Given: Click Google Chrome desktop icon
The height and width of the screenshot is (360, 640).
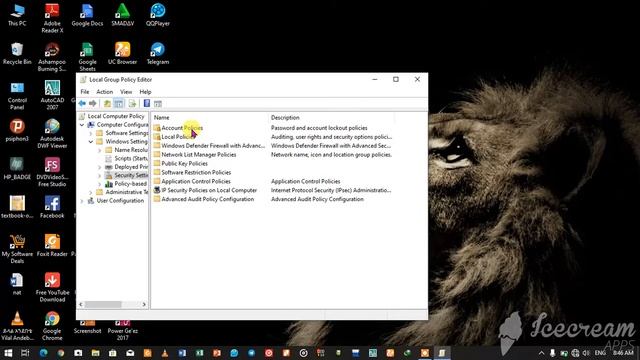Looking at the screenshot, I should pos(52,326).
